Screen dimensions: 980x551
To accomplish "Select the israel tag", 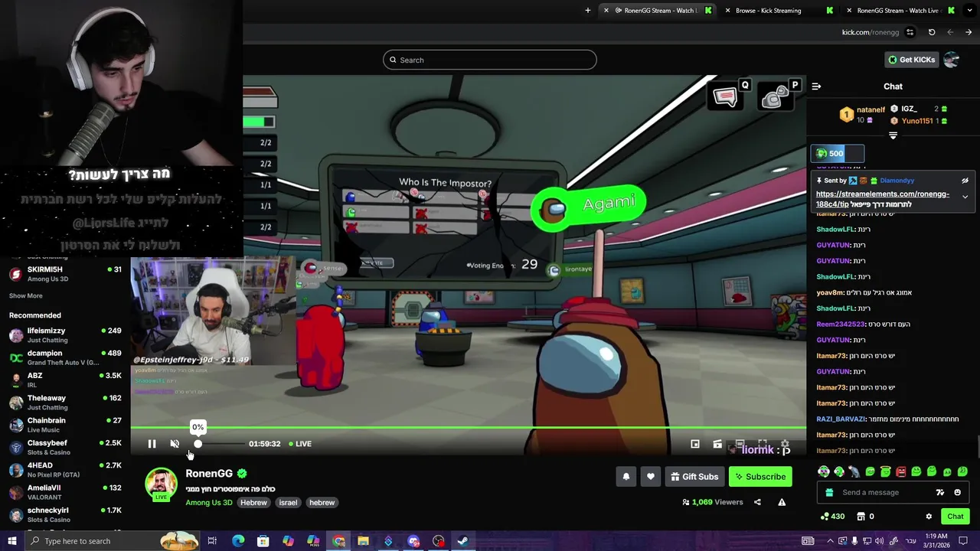I will pyautogui.click(x=288, y=503).
